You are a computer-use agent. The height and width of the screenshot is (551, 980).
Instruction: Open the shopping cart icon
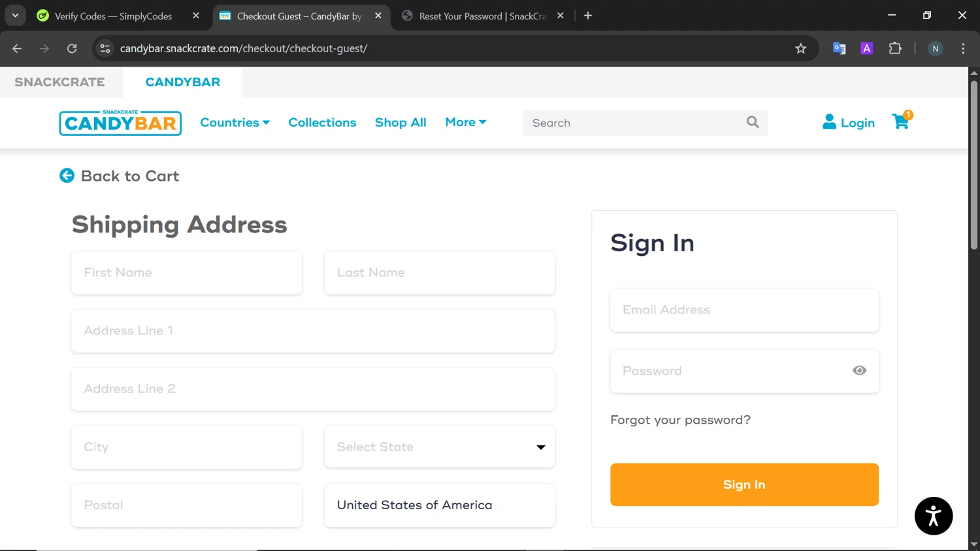tap(902, 121)
